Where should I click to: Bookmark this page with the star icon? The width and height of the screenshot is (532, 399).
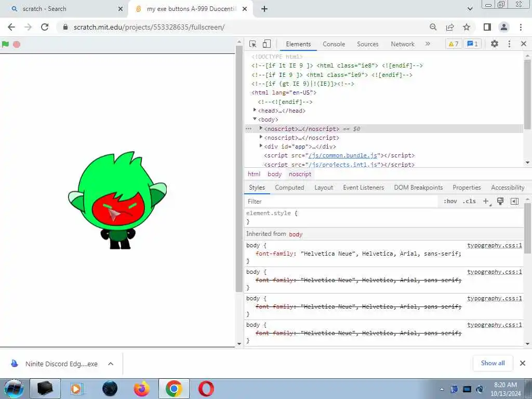click(467, 27)
